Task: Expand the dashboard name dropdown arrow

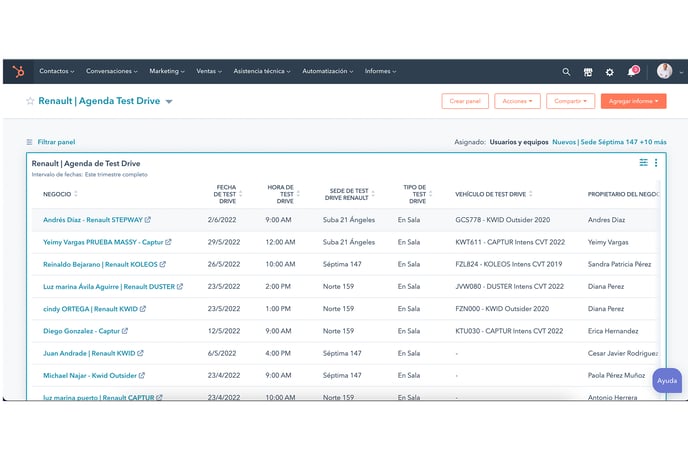Action: click(x=169, y=102)
